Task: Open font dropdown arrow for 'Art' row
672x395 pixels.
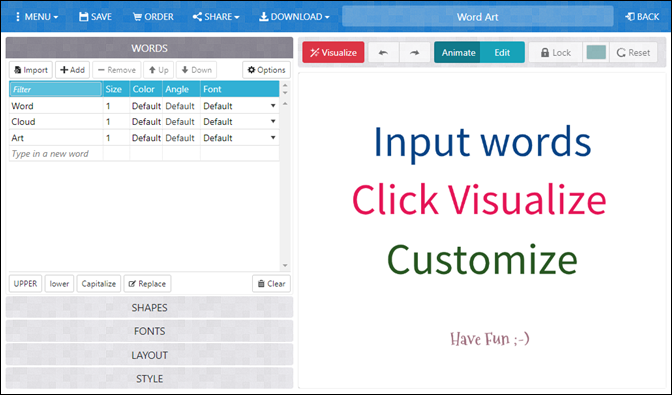Action: click(273, 138)
